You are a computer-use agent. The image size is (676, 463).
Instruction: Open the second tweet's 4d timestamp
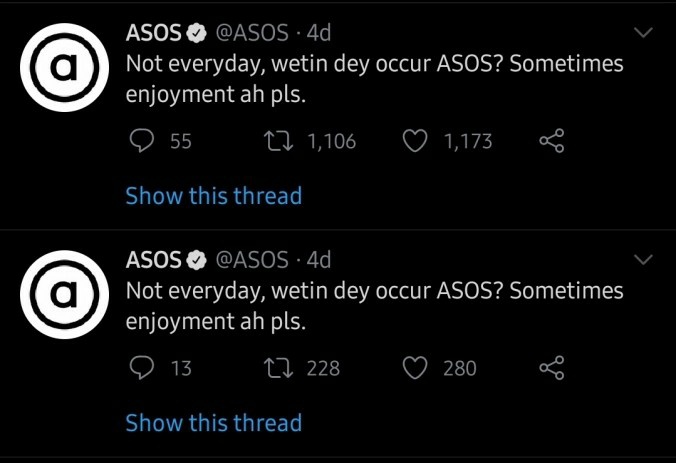coord(318,260)
